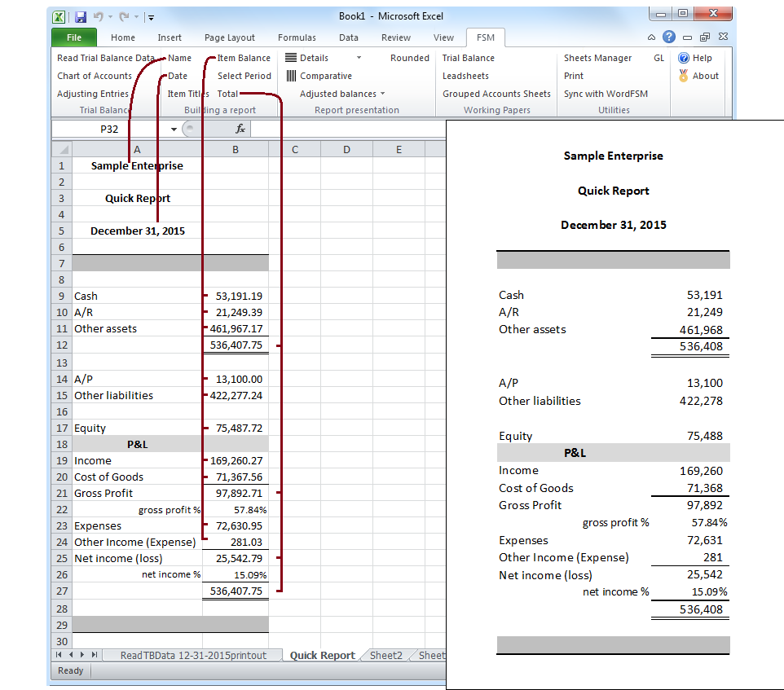Image resolution: width=784 pixels, height=690 pixels.
Task: Toggle Rounded values for the report
Action: (x=409, y=58)
